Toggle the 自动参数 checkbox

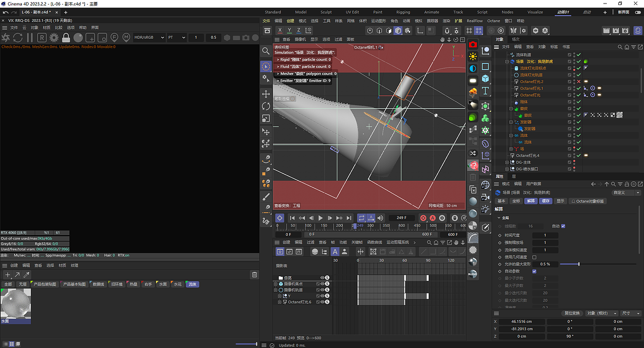[x=534, y=271]
